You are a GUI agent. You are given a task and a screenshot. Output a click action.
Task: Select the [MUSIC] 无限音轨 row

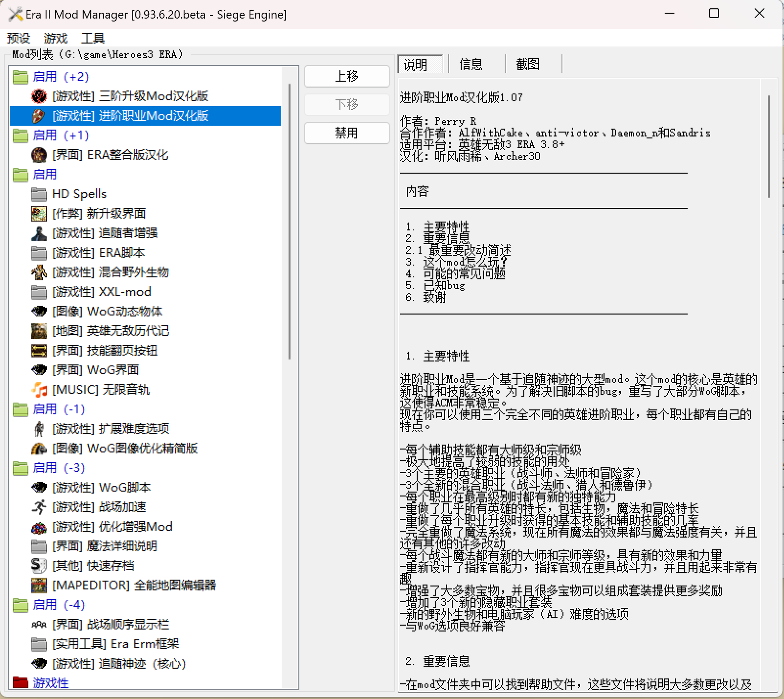point(145,390)
